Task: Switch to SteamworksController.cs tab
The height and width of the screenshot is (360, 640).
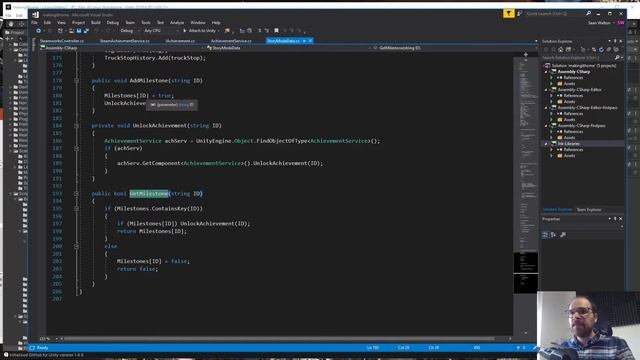Action: click(x=62, y=41)
